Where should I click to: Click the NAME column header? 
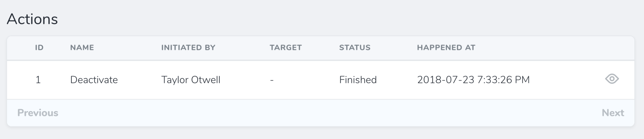[x=82, y=48]
